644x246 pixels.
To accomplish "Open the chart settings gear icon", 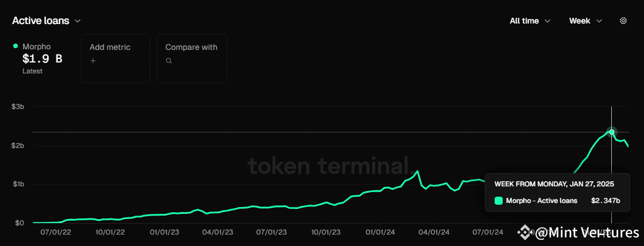I will (623, 21).
